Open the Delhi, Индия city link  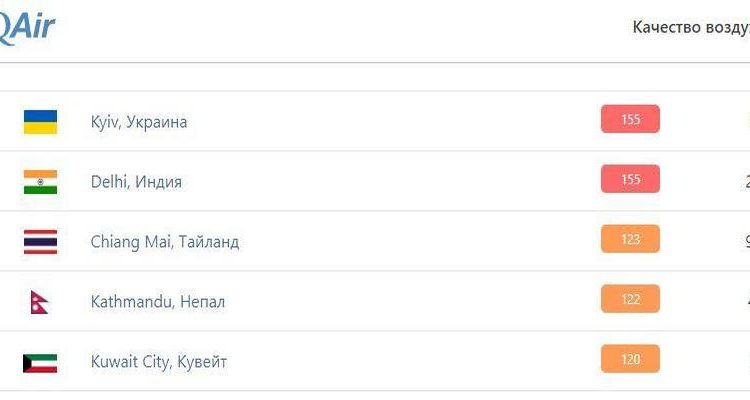[136, 182]
